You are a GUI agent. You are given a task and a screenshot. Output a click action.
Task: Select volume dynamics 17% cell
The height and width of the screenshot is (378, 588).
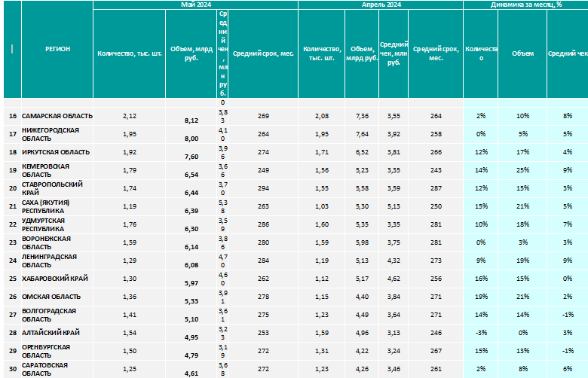point(522,152)
